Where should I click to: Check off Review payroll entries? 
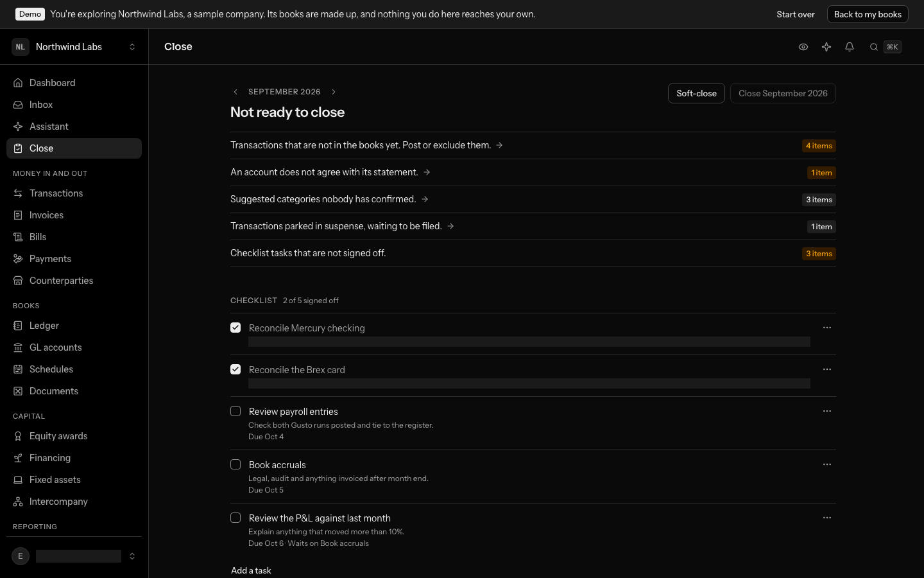(x=235, y=411)
